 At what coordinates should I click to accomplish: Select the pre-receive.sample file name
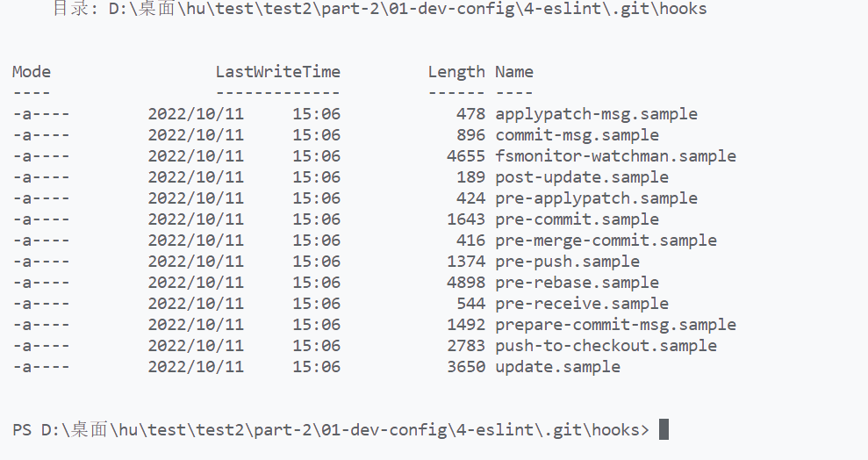(x=582, y=304)
